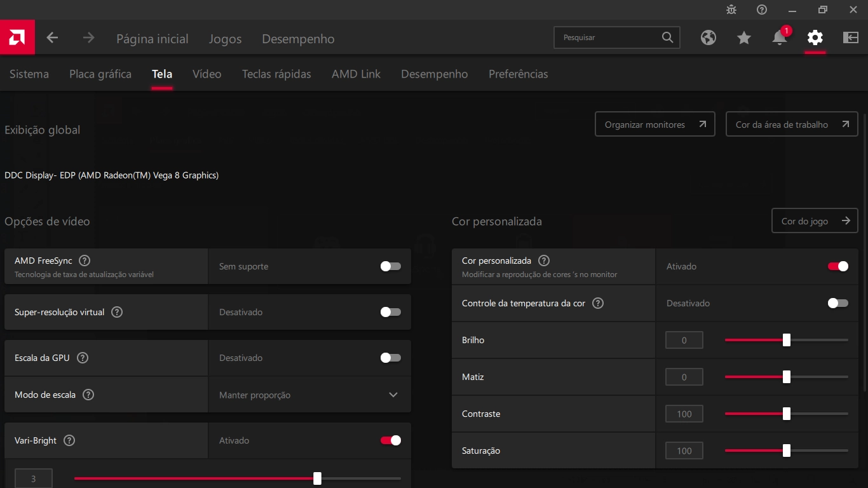Toggle AMD FreeSync switch

tap(391, 266)
